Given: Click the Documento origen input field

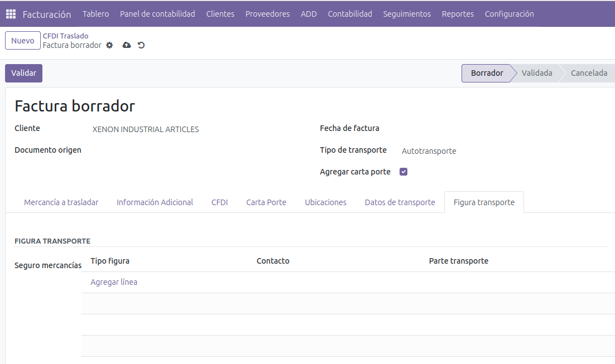Looking at the screenshot, I should click(x=195, y=150).
